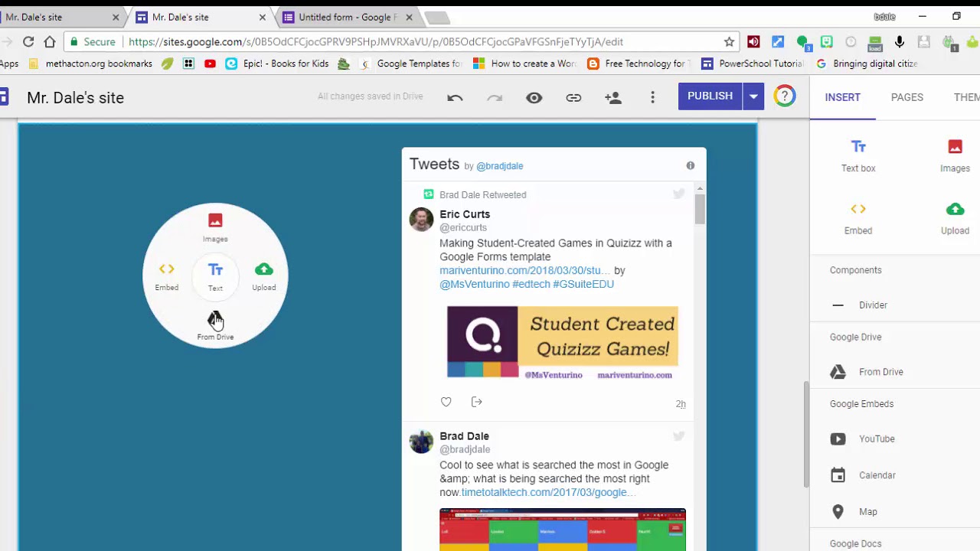Click the @MsVenturino mention link
This screenshot has height=551, width=980.
point(475,284)
